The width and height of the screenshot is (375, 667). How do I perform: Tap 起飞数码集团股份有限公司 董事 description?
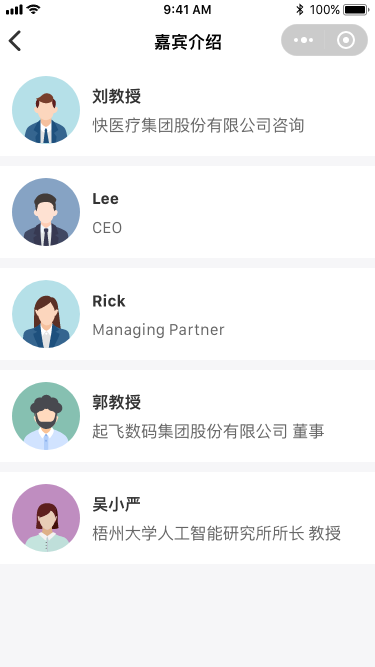click(208, 432)
